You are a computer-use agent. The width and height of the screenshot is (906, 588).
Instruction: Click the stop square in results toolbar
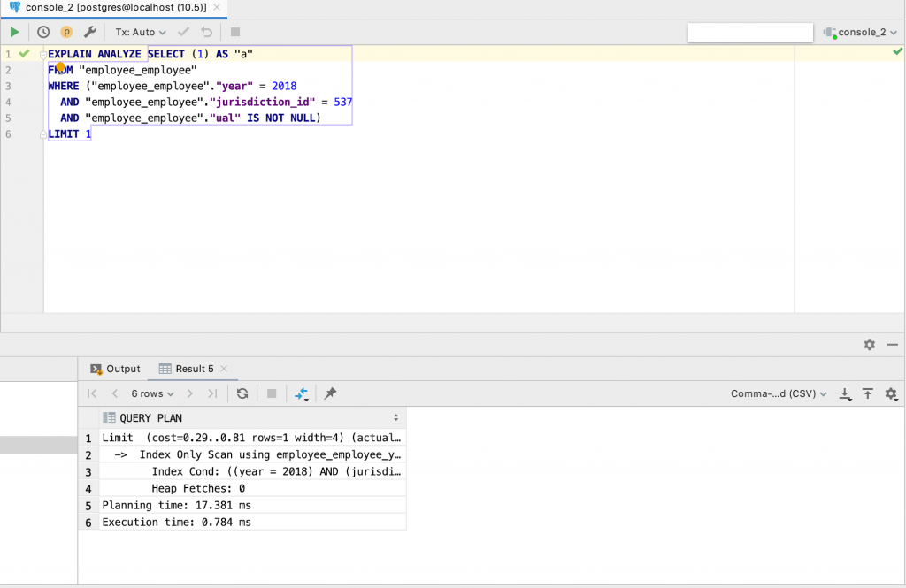tap(272, 394)
